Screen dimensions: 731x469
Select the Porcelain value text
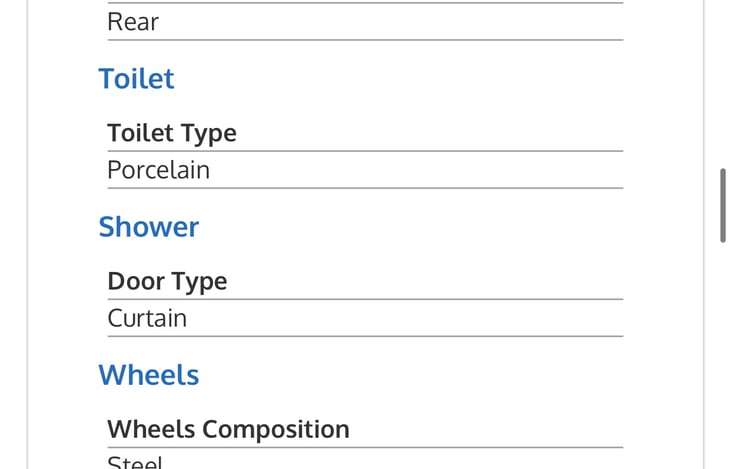159,170
